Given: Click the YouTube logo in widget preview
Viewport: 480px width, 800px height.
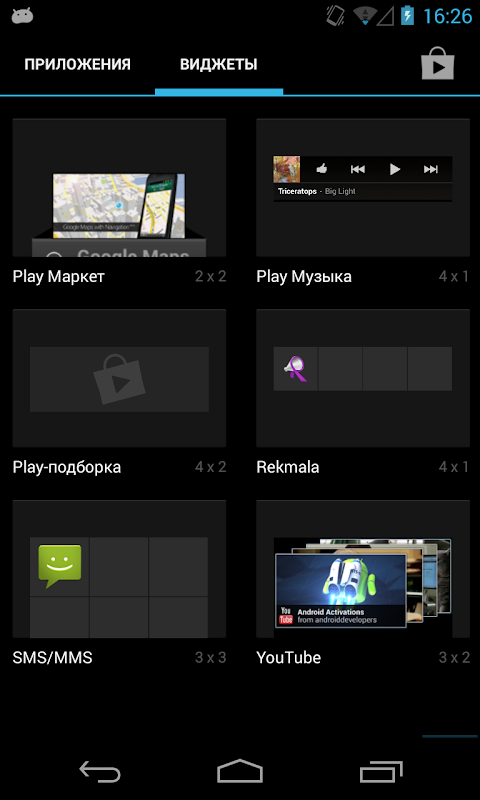Looking at the screenshot, I should [286, 615].
